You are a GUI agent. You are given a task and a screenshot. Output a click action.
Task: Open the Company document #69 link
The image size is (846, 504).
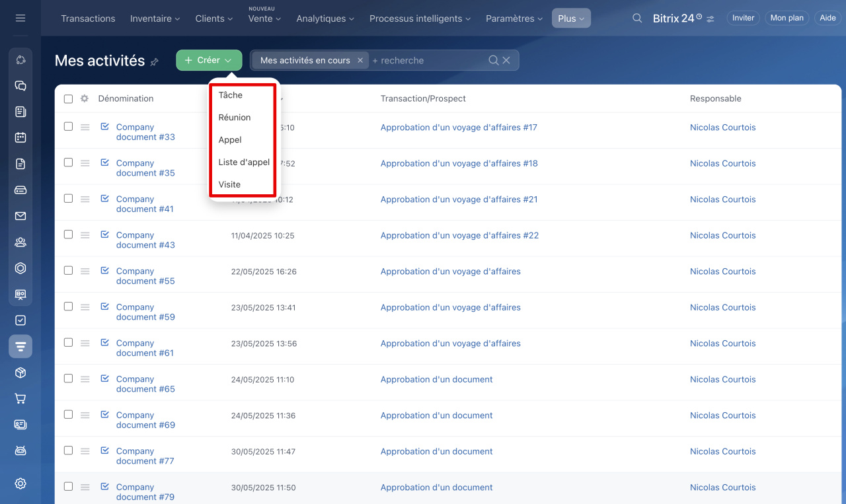[x=145, y=420]
